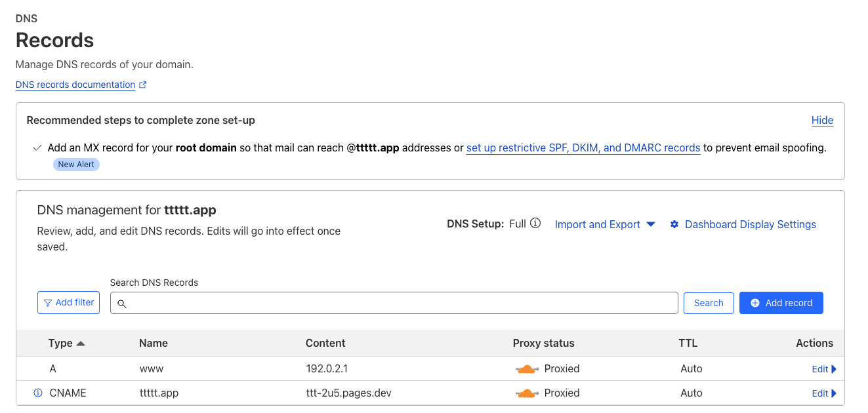Focus the Search DNS Records field

[394, 303]
